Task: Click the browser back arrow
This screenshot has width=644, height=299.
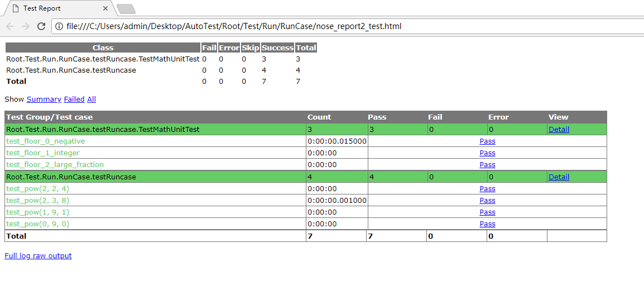Action: coord(10,26)
